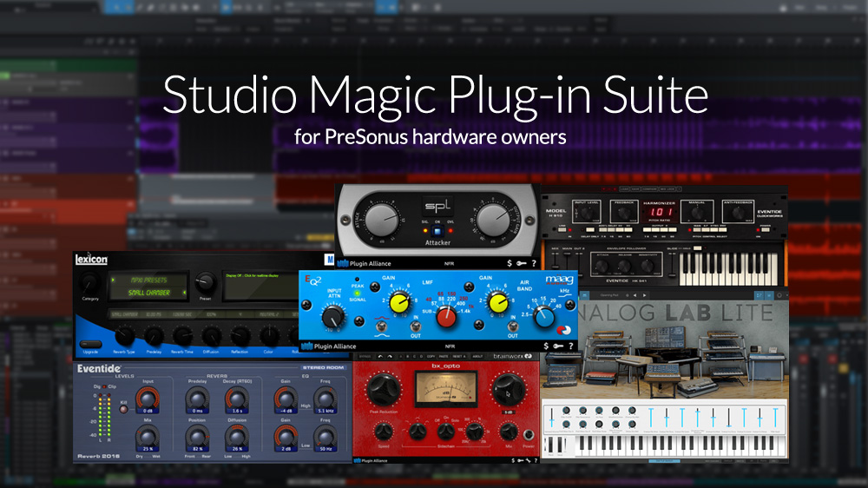Viewport: 868px width, 488px height.
Task: Click next preset arrow in Analog Lab Lite
Action: [644, 295]
